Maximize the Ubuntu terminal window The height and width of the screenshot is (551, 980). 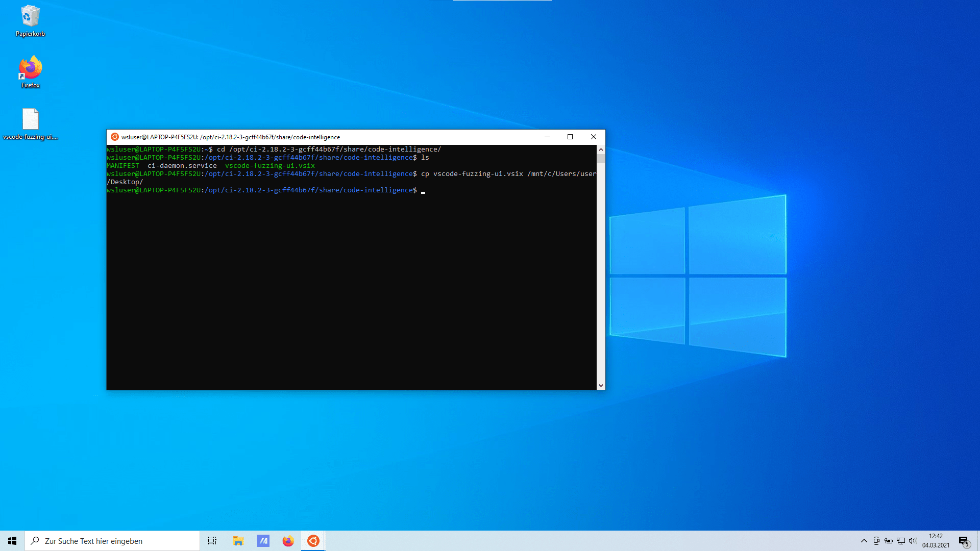[x=570, y=137]
